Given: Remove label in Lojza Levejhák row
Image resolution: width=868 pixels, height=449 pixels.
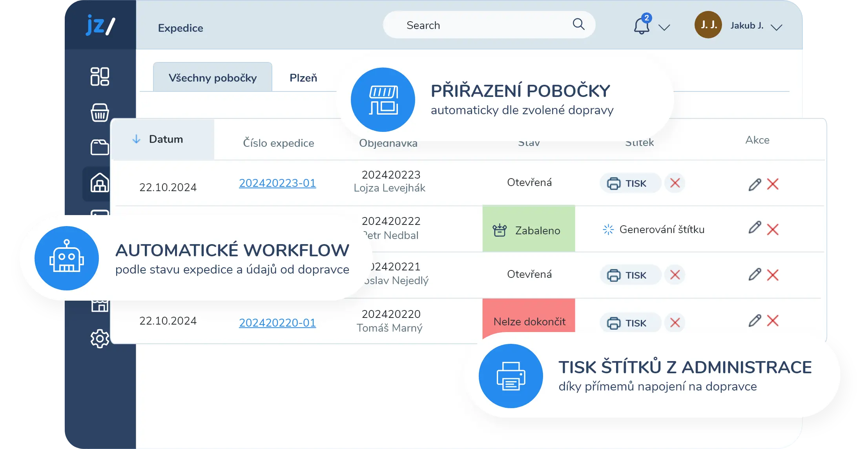Looking at the screenshot, I should click(675, 183).
